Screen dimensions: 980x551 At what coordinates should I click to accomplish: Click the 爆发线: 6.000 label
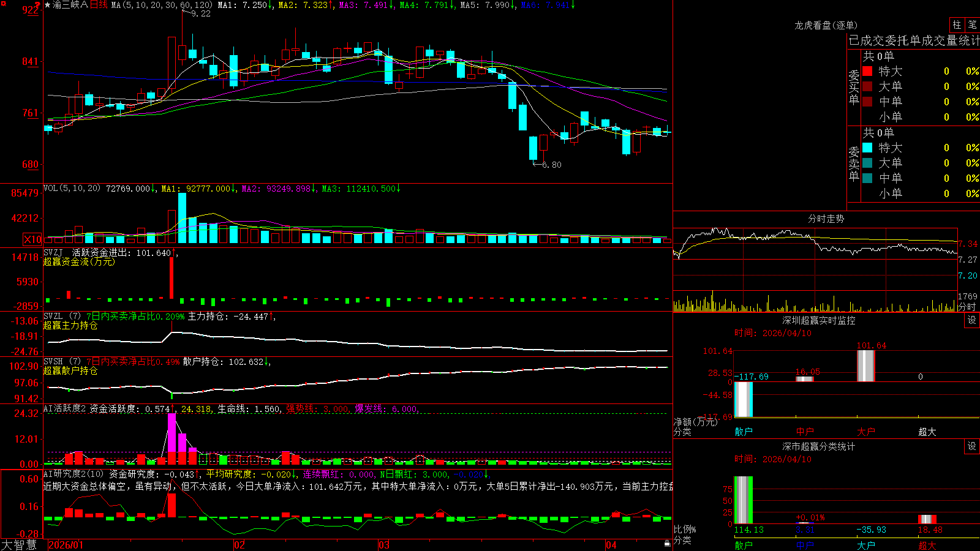pyautogui.click(x=386, y=409)
